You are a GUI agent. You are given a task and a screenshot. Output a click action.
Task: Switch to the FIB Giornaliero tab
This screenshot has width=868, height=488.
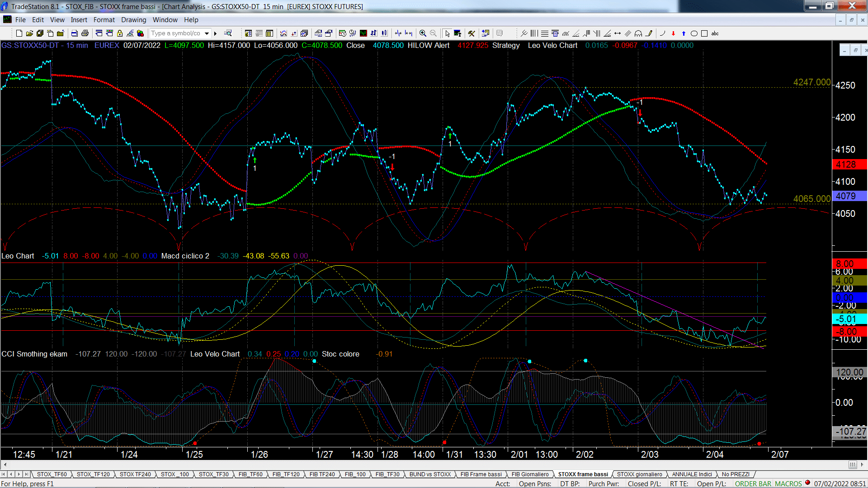point(530,474)
